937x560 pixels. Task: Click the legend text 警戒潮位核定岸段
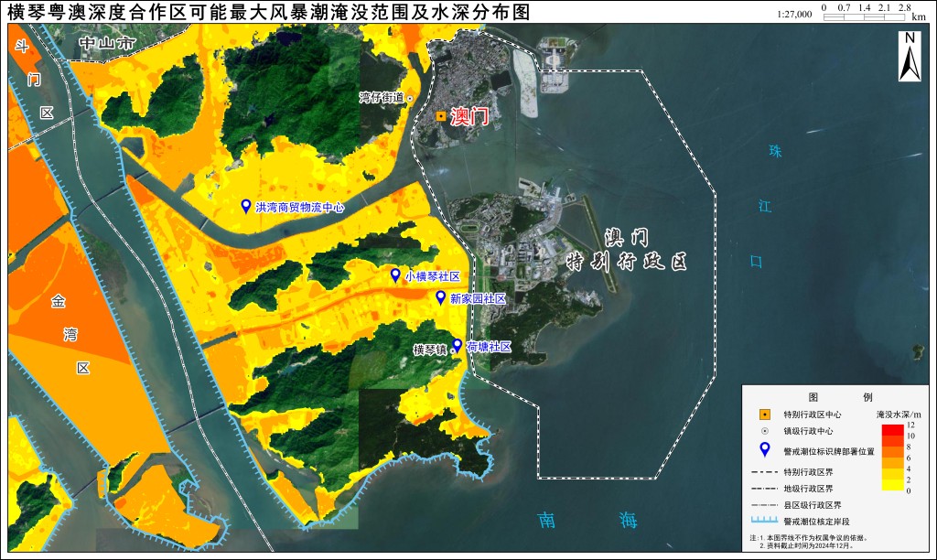click(x=816, y=522)
